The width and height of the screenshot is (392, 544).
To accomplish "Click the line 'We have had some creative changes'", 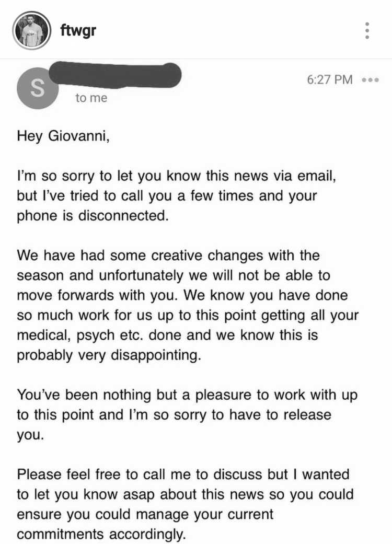I will (168, 256).
